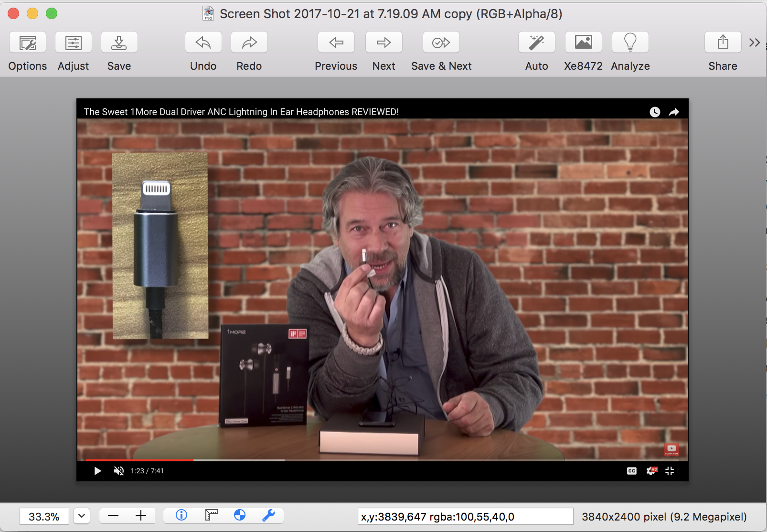Screen dimensions: 767x532
Task: Click the x,y rgba coordinates field
Action: 465,517
